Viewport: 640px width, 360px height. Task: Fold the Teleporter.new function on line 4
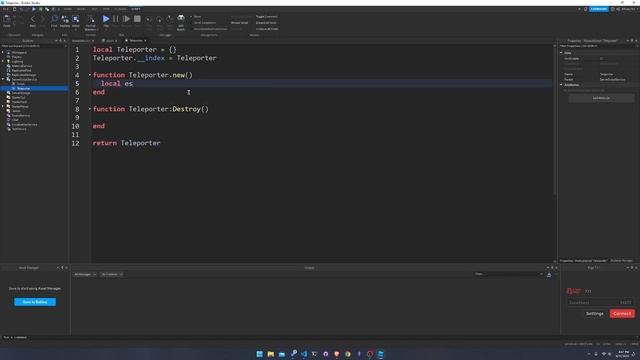pos(90,75)
